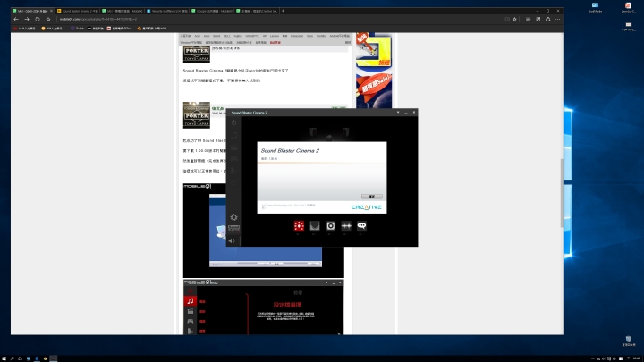Click the lower PORTER avatar in forum post

196,115
